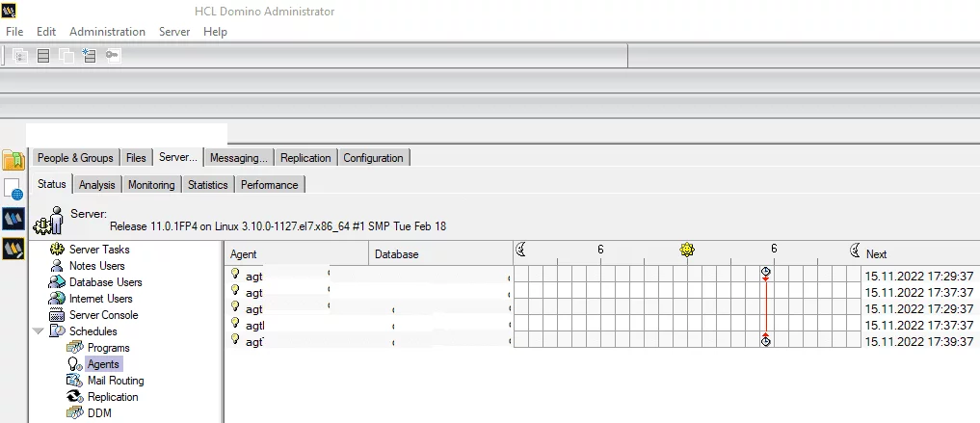Collapse the Schedules tree node
This screenshot has width=980, height=423.
click(39, 331)
